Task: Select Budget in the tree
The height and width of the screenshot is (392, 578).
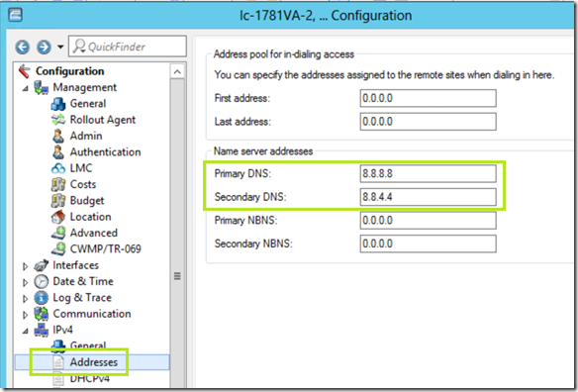Action: tap(87, 201)
